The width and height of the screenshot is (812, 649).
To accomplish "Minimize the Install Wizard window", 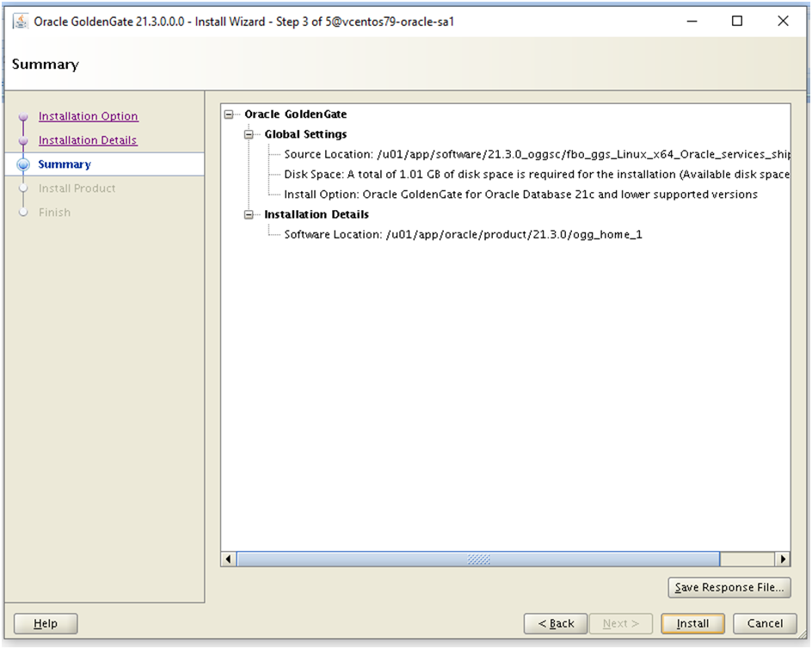I will (692, 22).
